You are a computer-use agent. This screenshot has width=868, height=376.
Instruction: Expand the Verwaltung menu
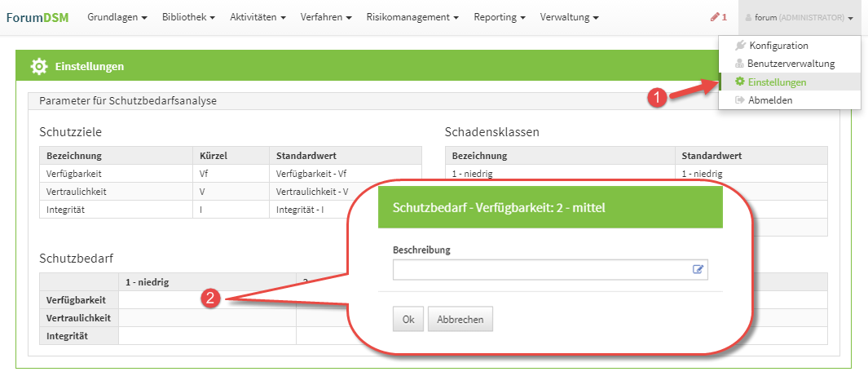pyautogui.click(x=569, y=17)
